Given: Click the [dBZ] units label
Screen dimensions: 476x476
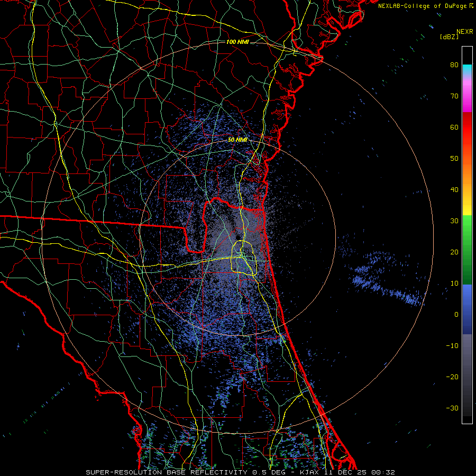Looking at the screenshot, I should (449, 37).
